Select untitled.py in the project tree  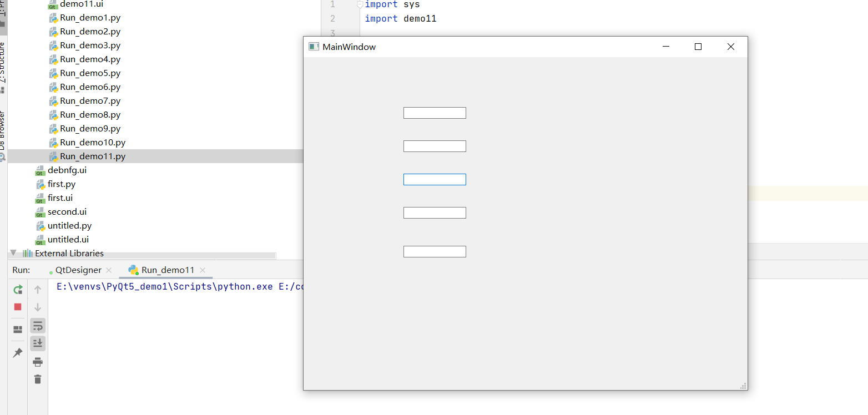69,226
